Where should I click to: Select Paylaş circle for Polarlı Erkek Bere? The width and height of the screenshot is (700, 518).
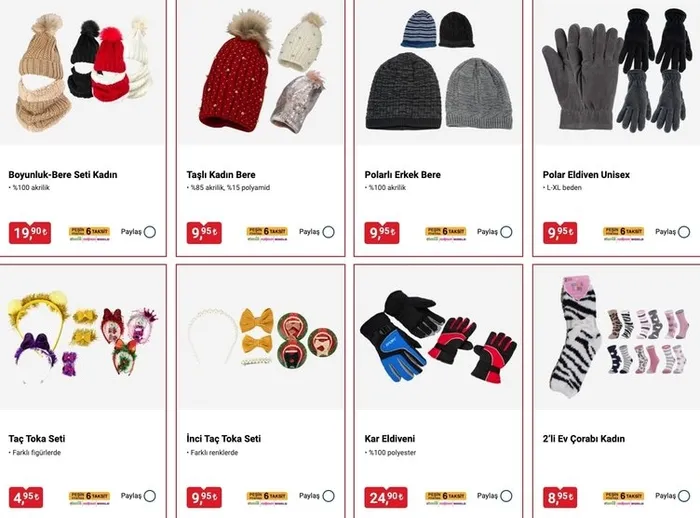[x=506, y=232]
